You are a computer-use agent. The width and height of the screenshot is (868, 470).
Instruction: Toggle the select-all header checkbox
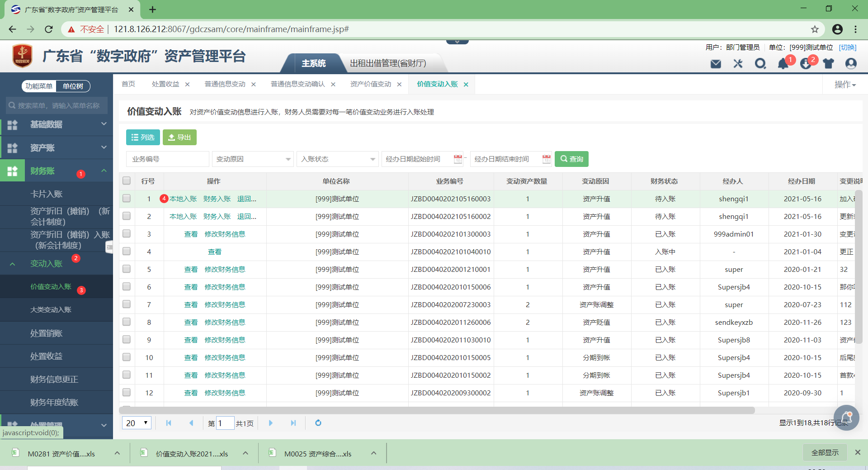127,181
